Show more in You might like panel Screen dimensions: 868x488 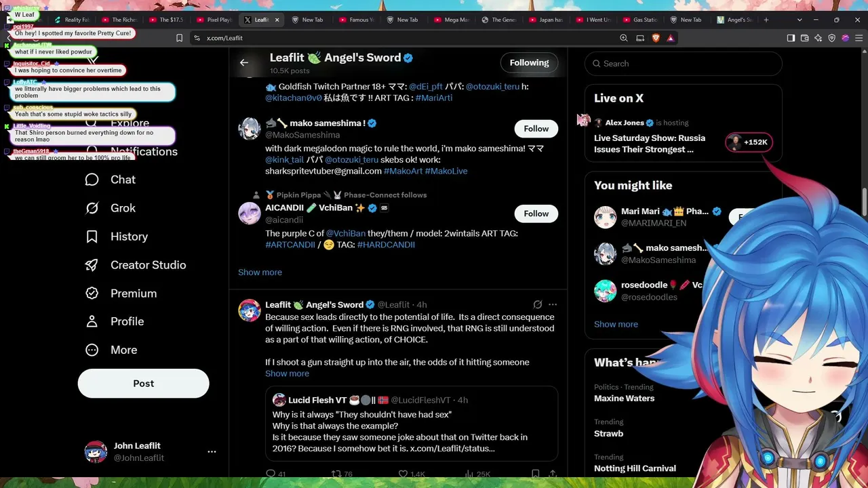tap(616, 324)
